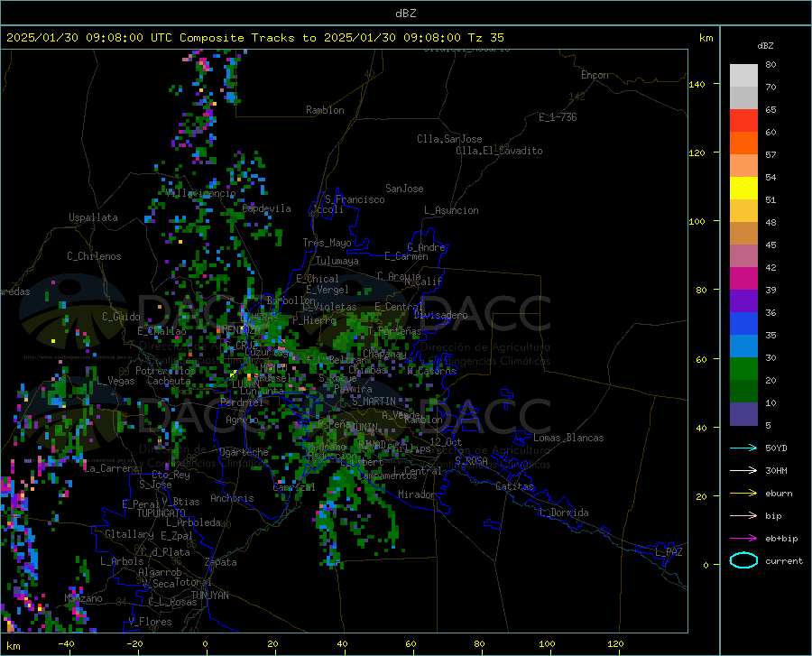Screen dimensions: 812x656
Task: Click the 'dBZ' title at window top
Action: [x=405, y=14]
